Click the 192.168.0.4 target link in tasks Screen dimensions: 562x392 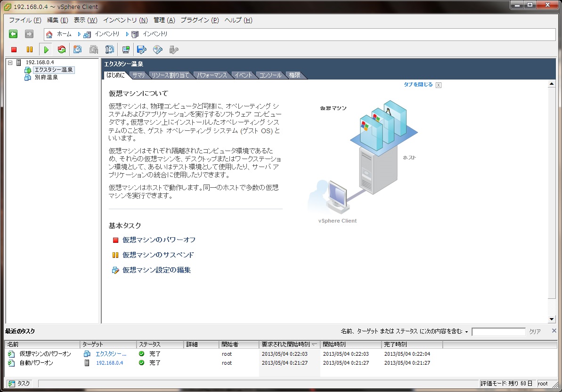coord(109,363)
